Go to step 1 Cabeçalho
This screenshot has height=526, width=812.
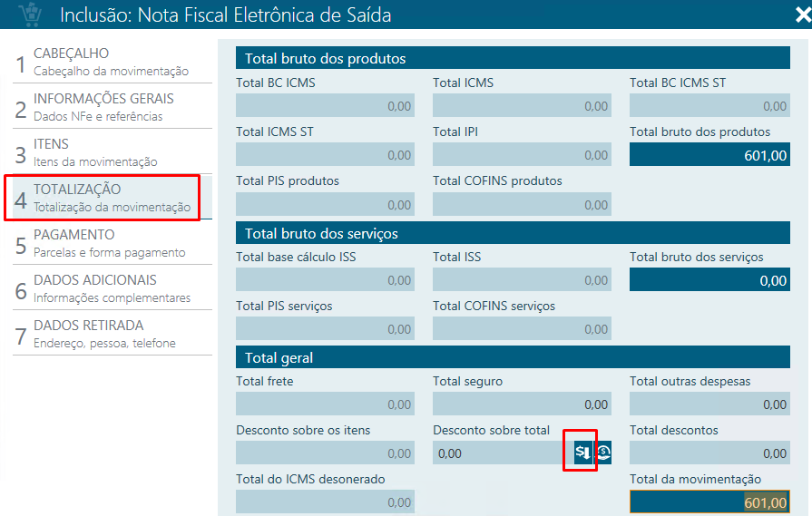coord(113,62)
